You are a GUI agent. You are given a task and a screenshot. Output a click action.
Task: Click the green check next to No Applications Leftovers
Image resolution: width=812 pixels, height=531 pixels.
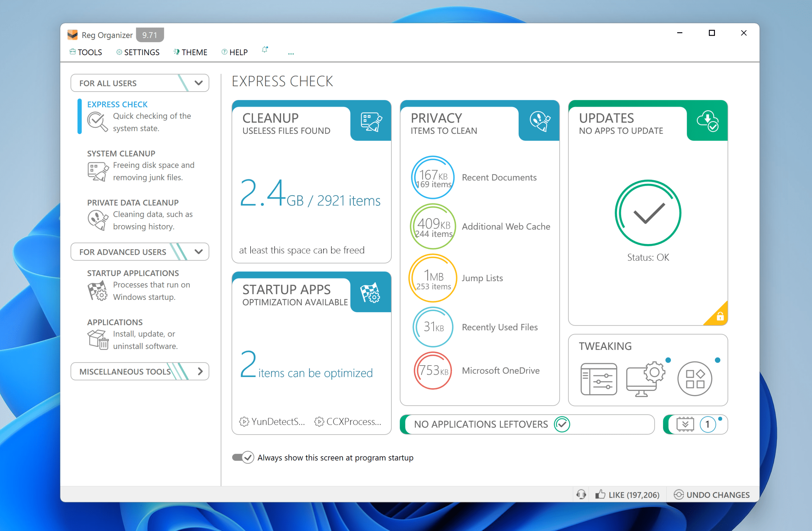coord(562,424)
